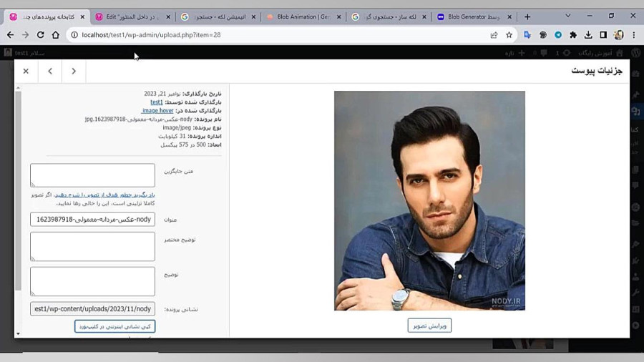Go to previous attachment with left chevron

click(x=50, y=71)
